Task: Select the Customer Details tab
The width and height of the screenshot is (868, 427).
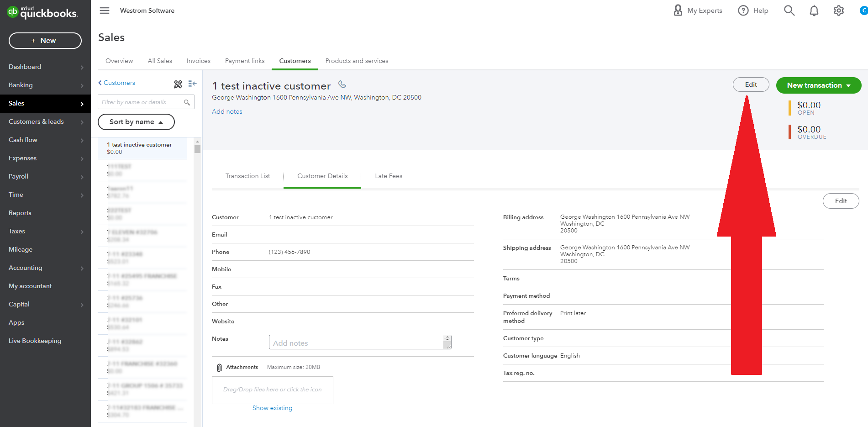Action: [322, 176]
